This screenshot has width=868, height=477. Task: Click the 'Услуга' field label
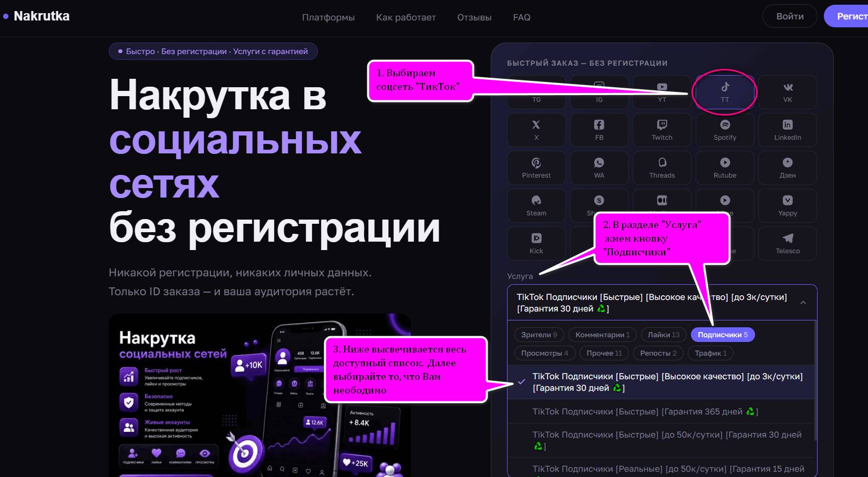click(520, 276)
